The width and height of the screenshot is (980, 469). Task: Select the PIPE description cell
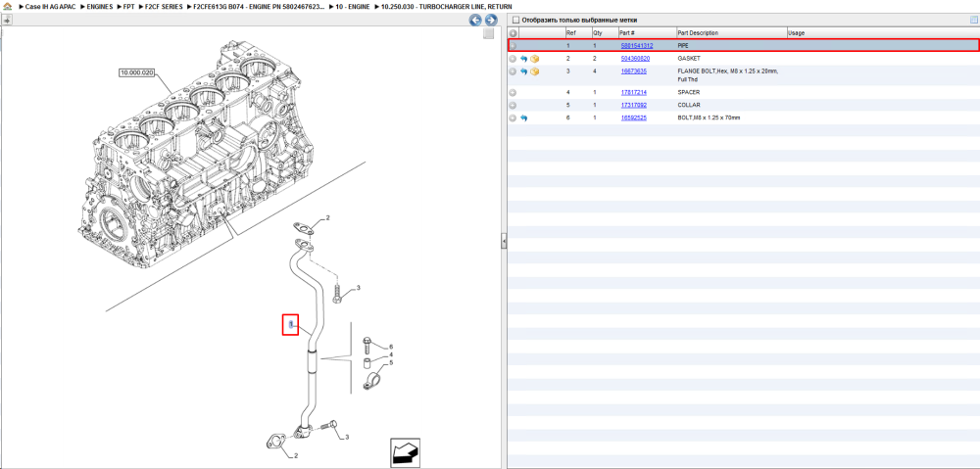(731, 46)
